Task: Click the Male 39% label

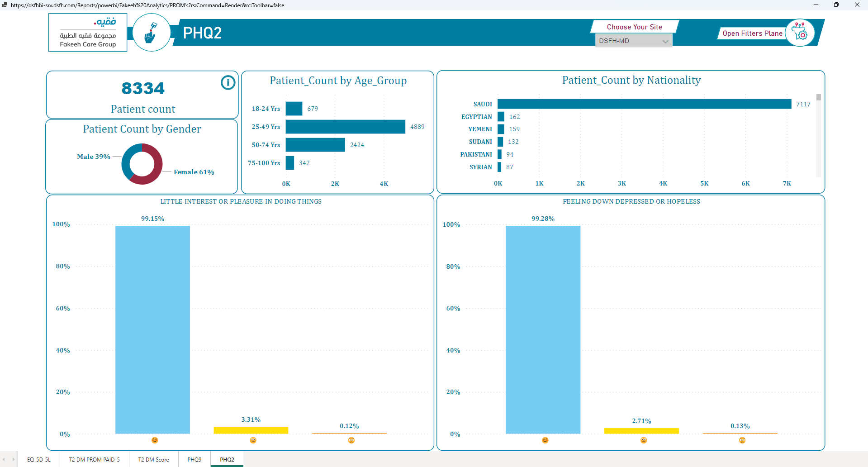Action: 94,157
